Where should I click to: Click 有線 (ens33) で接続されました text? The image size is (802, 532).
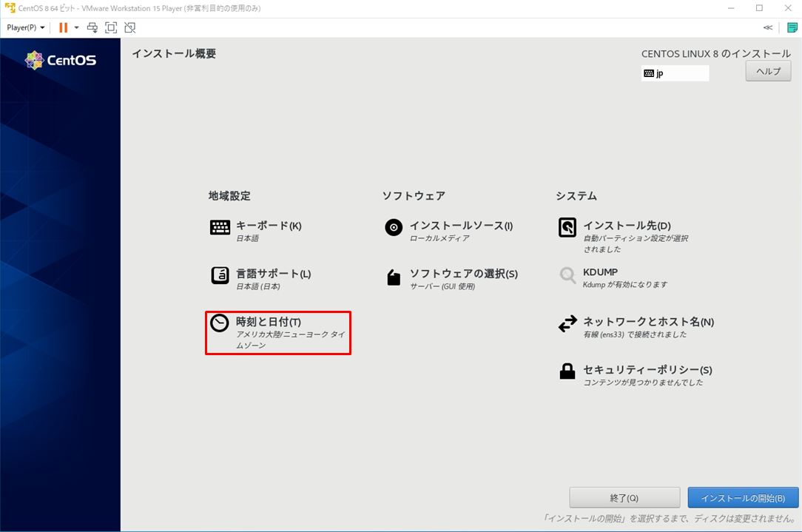(635, 334)
